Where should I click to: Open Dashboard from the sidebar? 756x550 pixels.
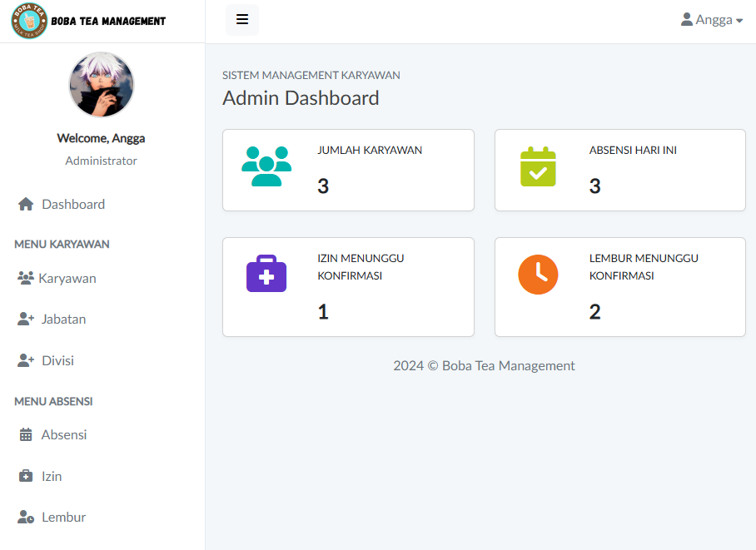73,204
